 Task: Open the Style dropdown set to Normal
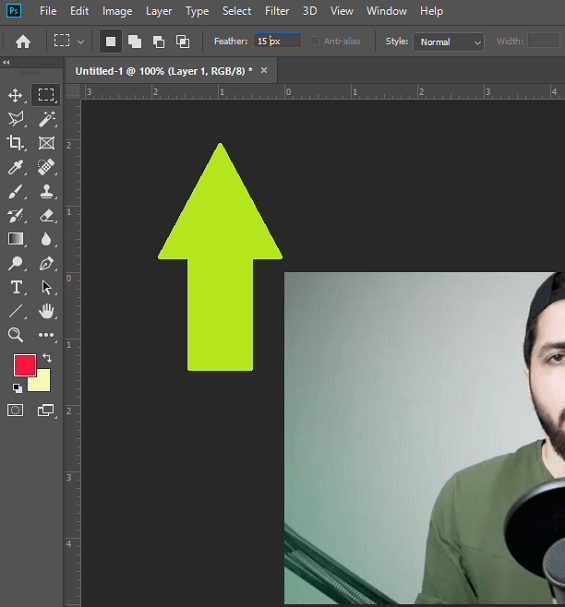(x=449, y=42)
